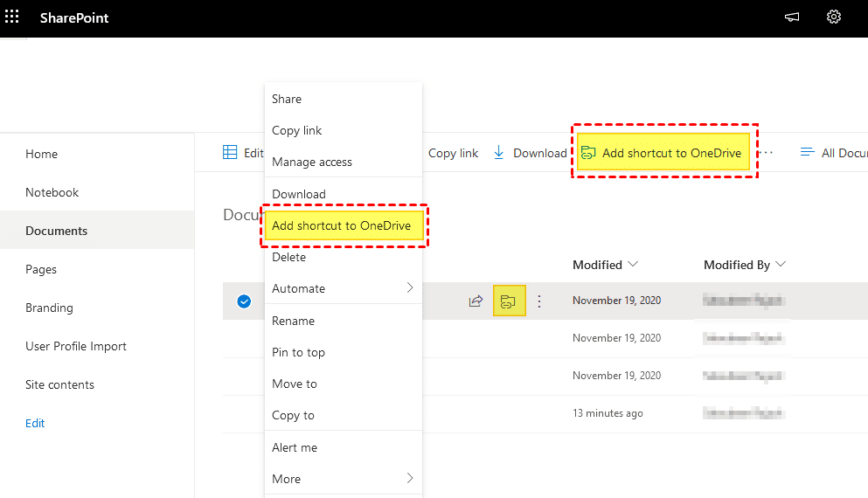Open the vertical ellipsis row actions
The height and width of the screenshot is (498, 868).
click(539, 301)
